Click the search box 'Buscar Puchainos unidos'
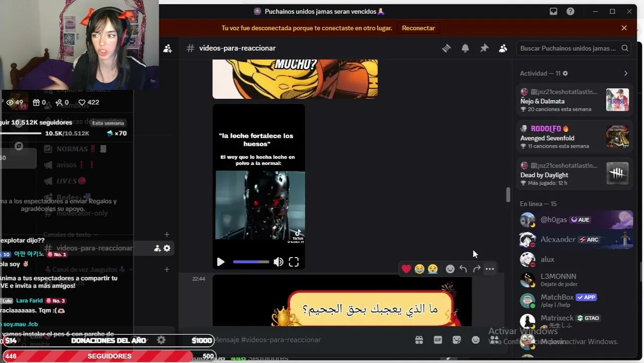This screenshot has height=363, width=644. 574,48
